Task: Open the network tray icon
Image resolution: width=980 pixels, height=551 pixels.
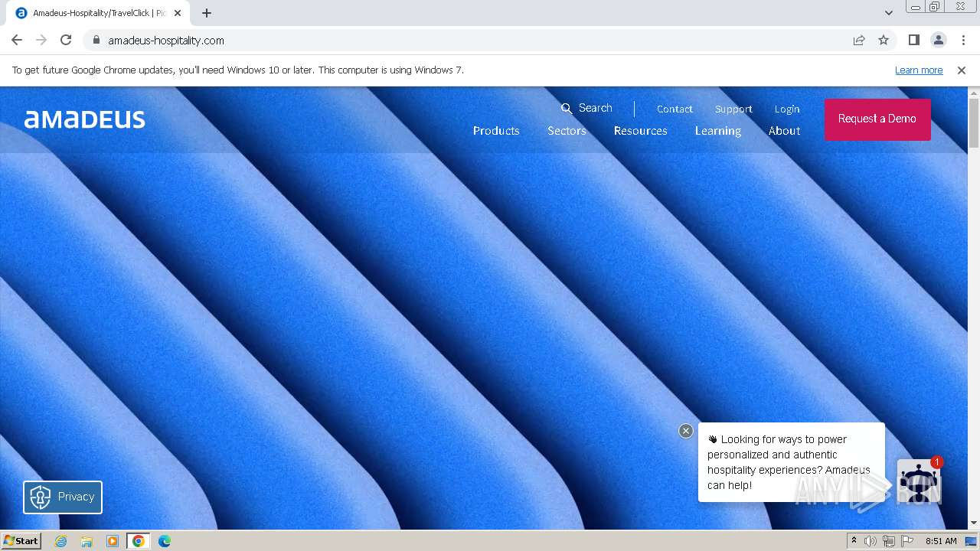Action: (x=889, y=541)
